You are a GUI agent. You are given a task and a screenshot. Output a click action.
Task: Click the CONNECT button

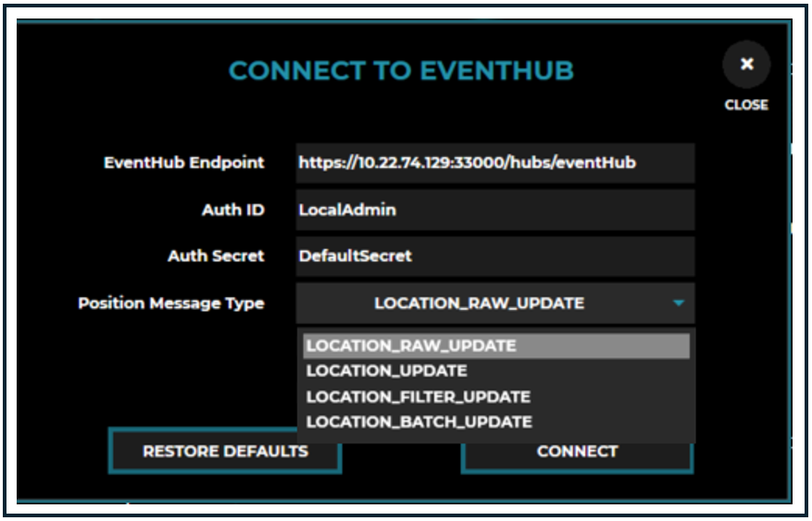tap(576, 452)
